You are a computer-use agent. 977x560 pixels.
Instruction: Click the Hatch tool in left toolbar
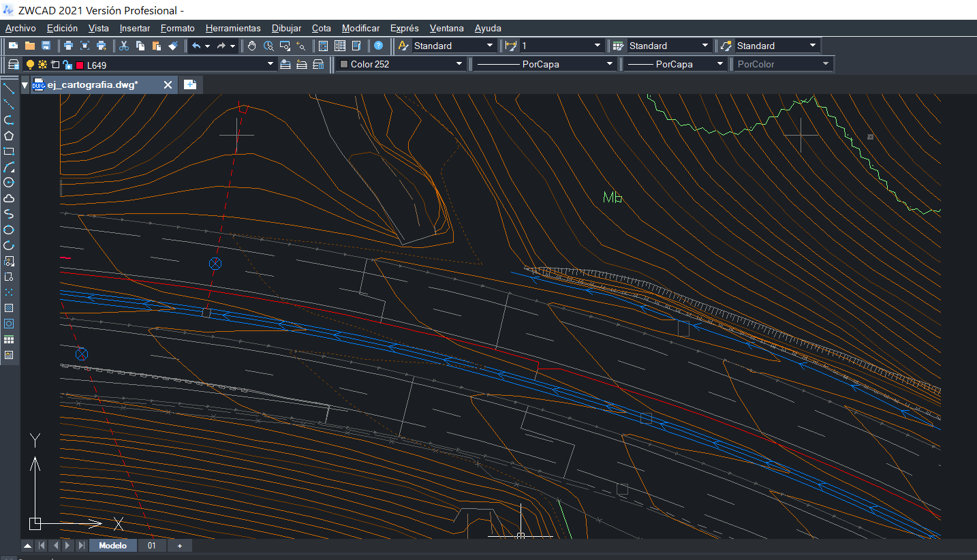9,308
